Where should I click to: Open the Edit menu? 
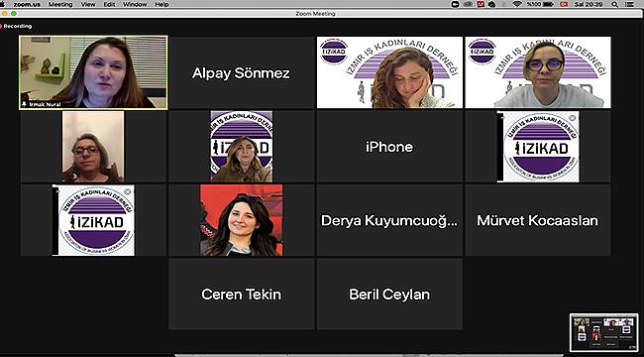pyautogui.click(x=109, y=4)
